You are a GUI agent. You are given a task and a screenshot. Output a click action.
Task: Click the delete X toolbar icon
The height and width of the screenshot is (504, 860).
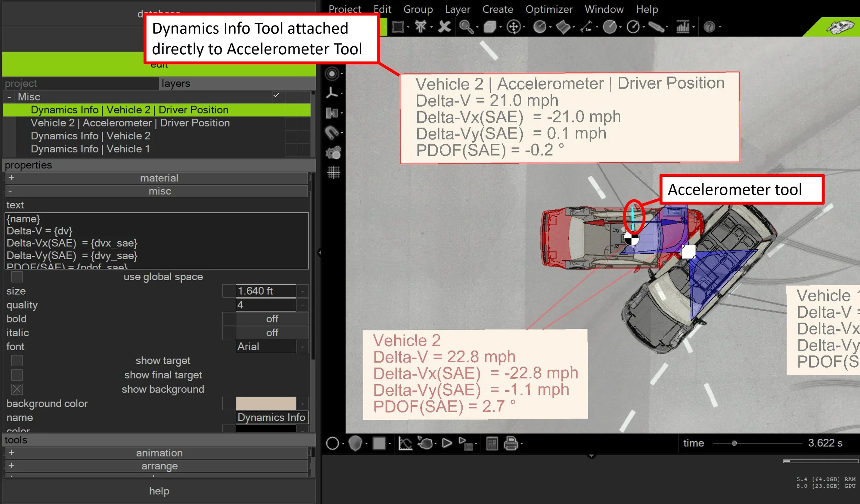coord(444,27)
